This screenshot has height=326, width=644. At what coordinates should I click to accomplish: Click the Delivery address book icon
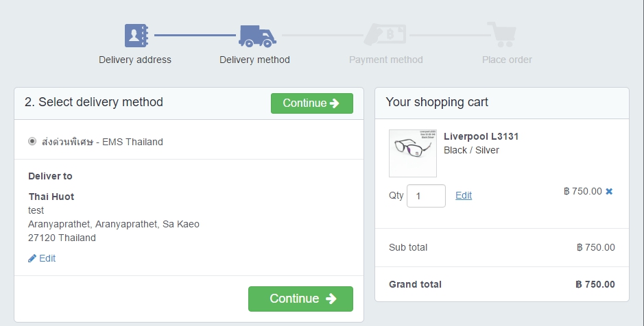[136, 35]
